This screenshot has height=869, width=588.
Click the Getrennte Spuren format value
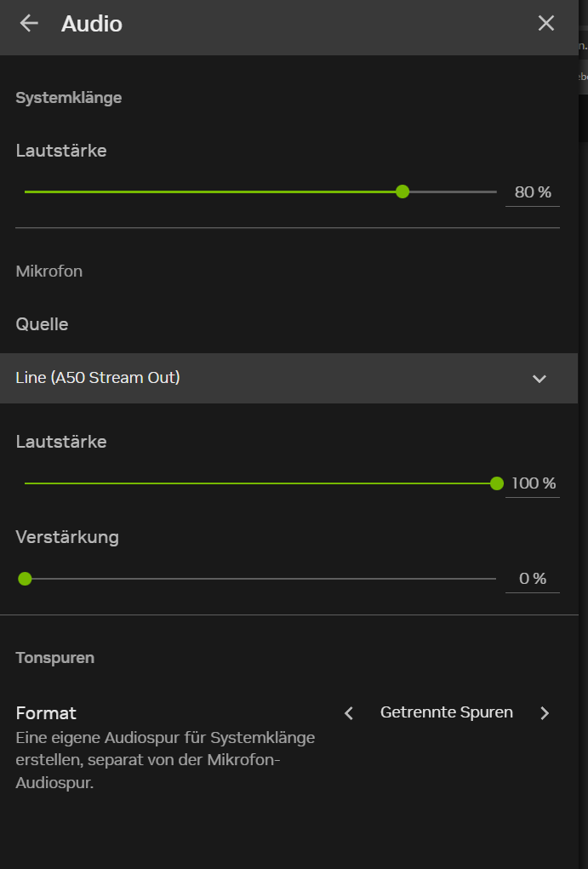447,712
